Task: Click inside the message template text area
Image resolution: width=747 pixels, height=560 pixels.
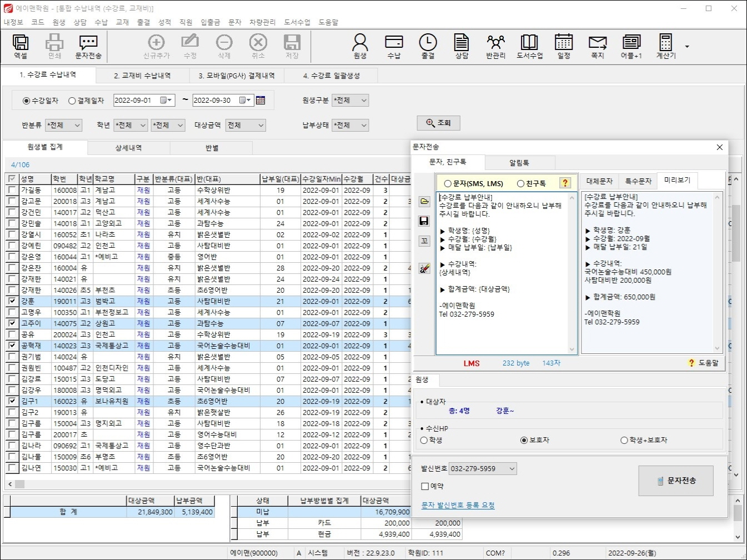Action: (x=502, y=272)
